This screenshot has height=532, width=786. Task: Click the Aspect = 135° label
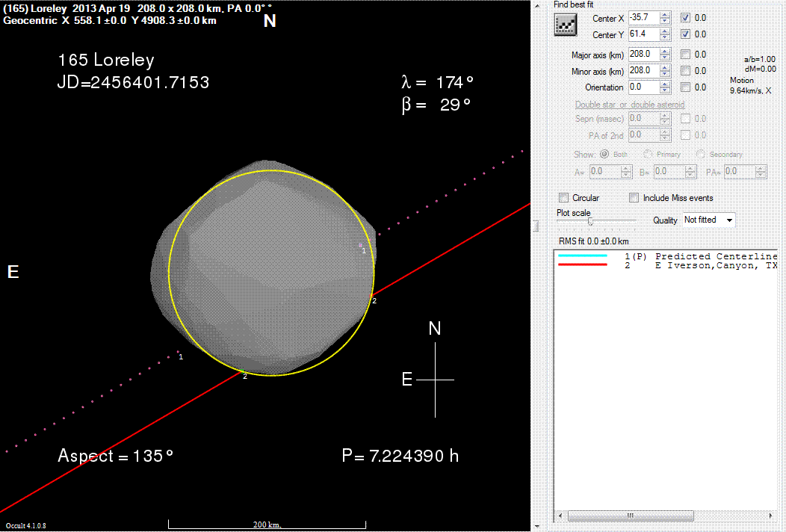(115, 456)
